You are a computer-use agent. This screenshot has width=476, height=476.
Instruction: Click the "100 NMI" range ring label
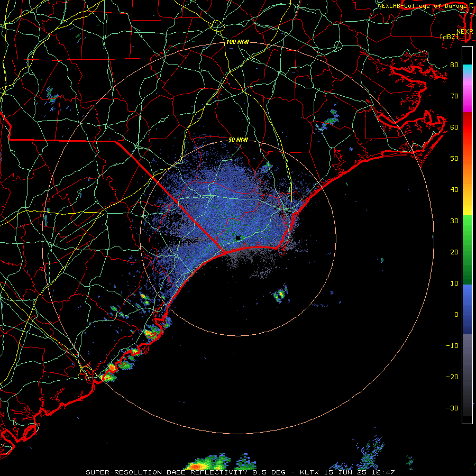[x=237, y=42]
